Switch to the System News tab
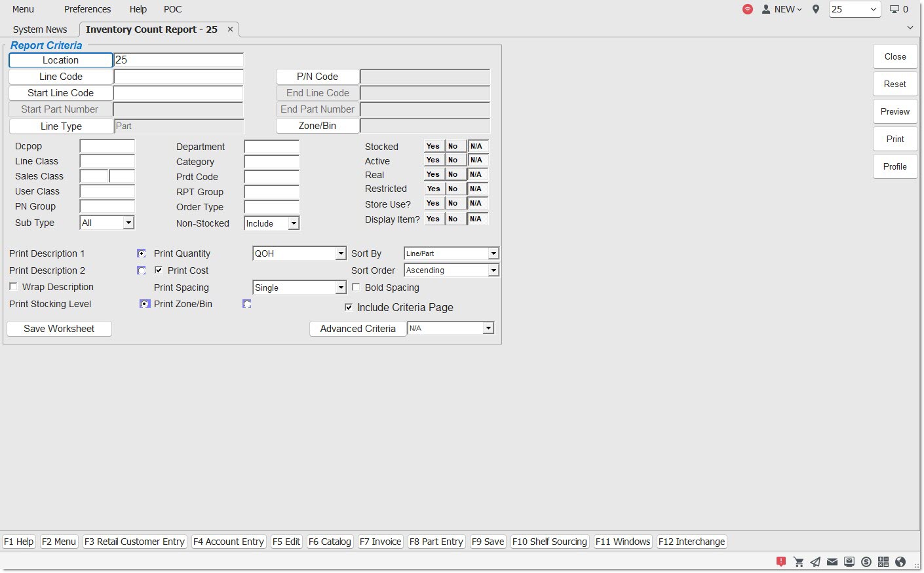Screen dimensions: 924x573 point(40,29)
